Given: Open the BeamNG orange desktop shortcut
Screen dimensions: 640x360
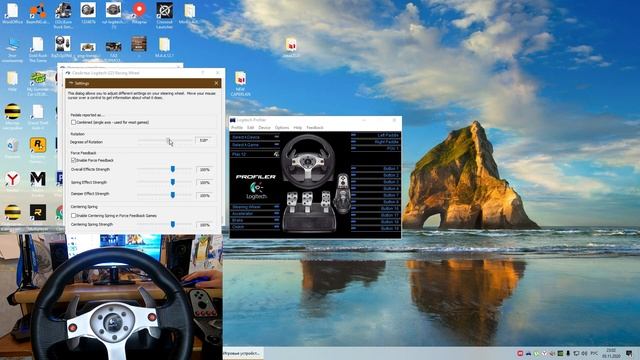Looking at the screenshot, I should pyautogui.click(x=38, y=11).
